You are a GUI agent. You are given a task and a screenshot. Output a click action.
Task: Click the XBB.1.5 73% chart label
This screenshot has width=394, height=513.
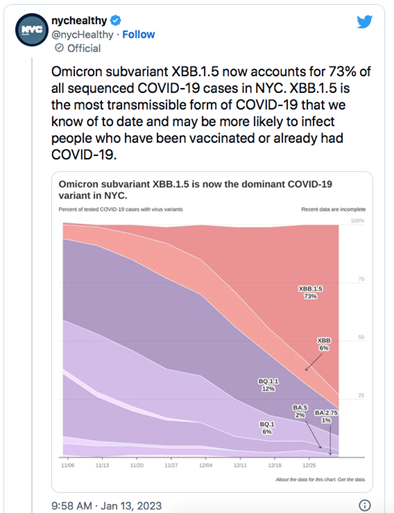pos(310,292)
